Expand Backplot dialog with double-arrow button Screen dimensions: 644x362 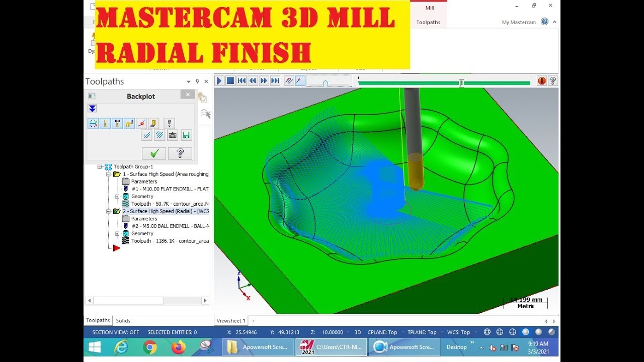click(92, 109)
